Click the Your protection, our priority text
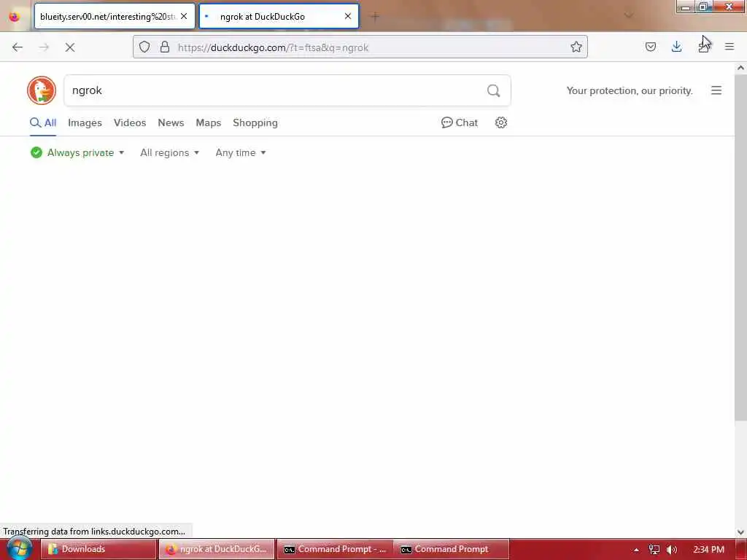 630,90
